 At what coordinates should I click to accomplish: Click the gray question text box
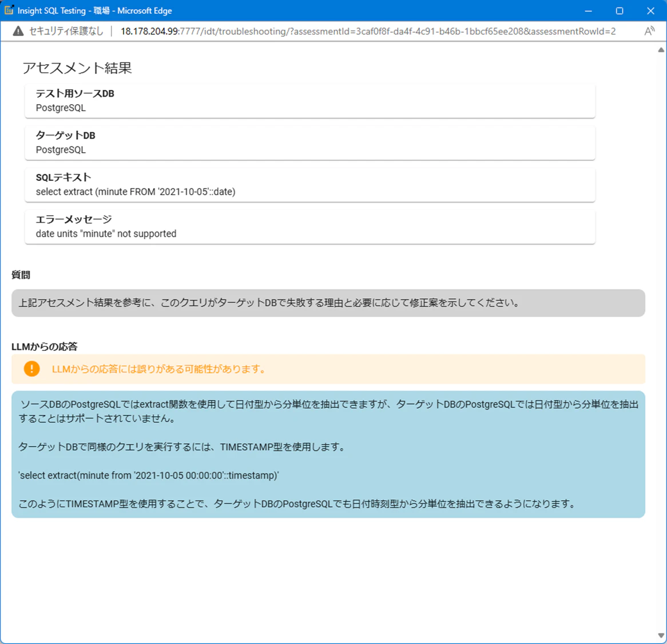[328, 303]
